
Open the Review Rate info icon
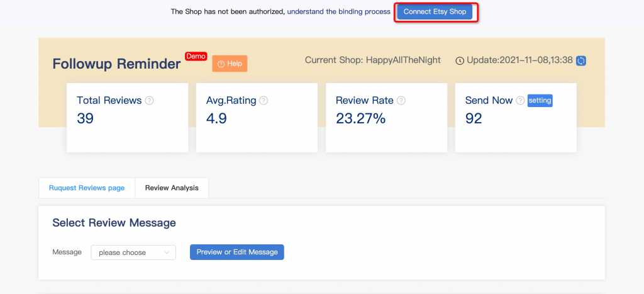[x=401, y=101]
